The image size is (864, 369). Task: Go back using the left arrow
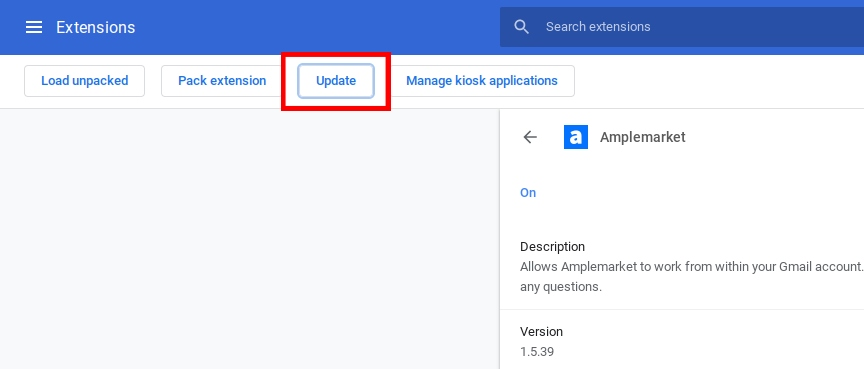[x=530, y=137]
